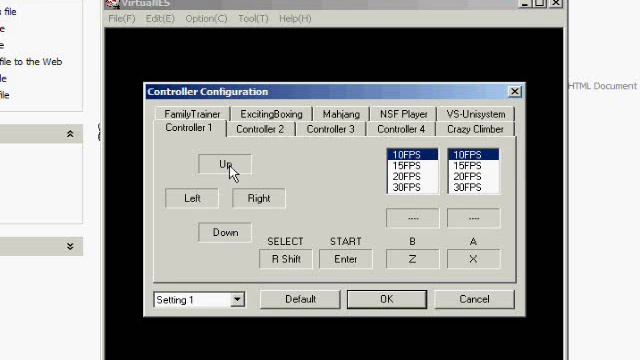Collapse the Explorer side panel section with up chevron
Viewport: 640px width, 360px height.
pyautogui.click(x=70, y=134)
